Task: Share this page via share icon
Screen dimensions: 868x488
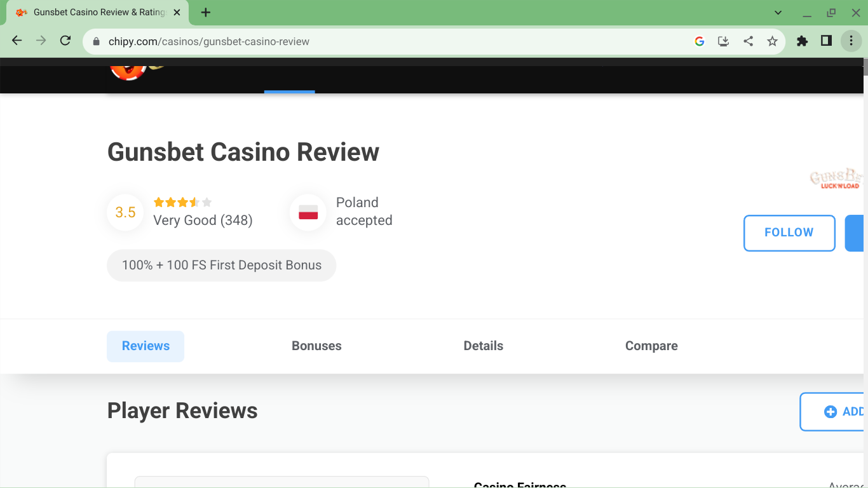Action: [748, 41]
